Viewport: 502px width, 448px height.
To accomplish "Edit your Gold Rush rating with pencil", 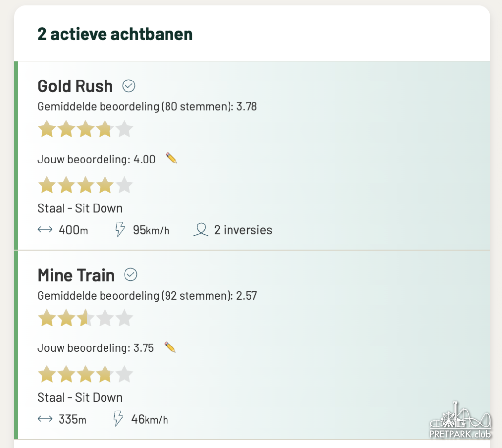I will (171, 158).
